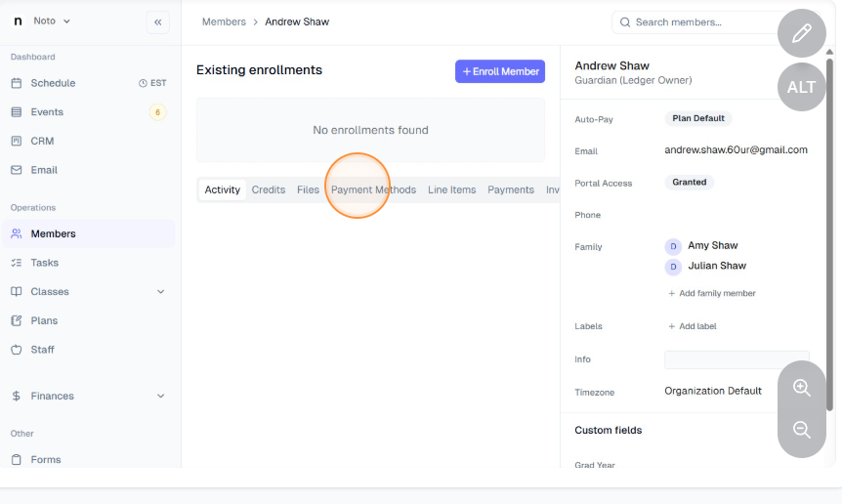Viewport: 842px width, 504px height.
Task: Expand the Finances chevron
Action: pos(160,396)
